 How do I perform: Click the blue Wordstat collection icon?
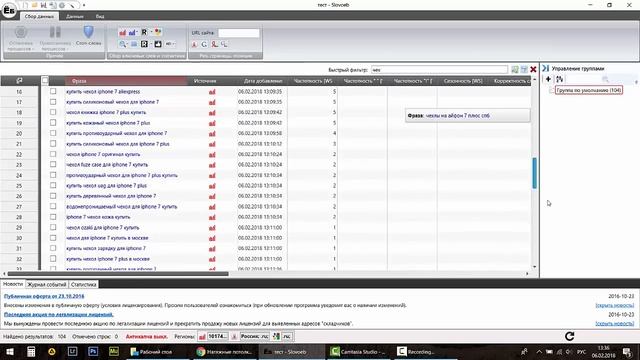coord(132,32)
